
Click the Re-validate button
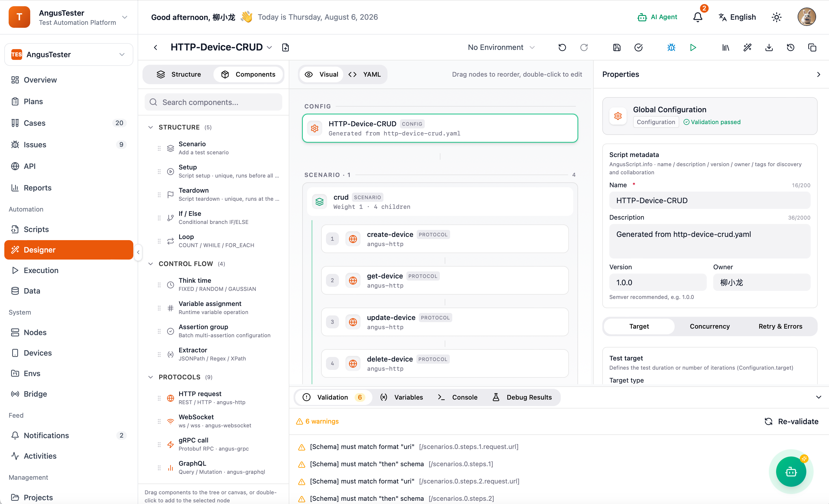click(791, 421)
